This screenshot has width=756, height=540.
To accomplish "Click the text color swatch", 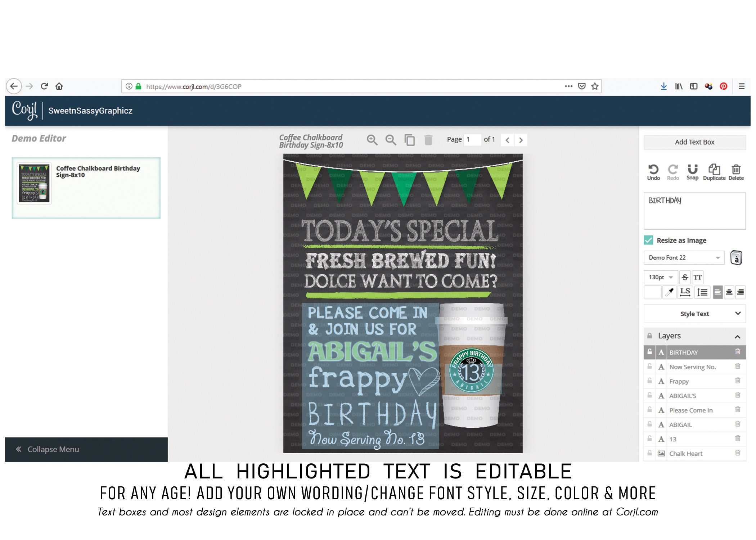I will coord(652,293).
